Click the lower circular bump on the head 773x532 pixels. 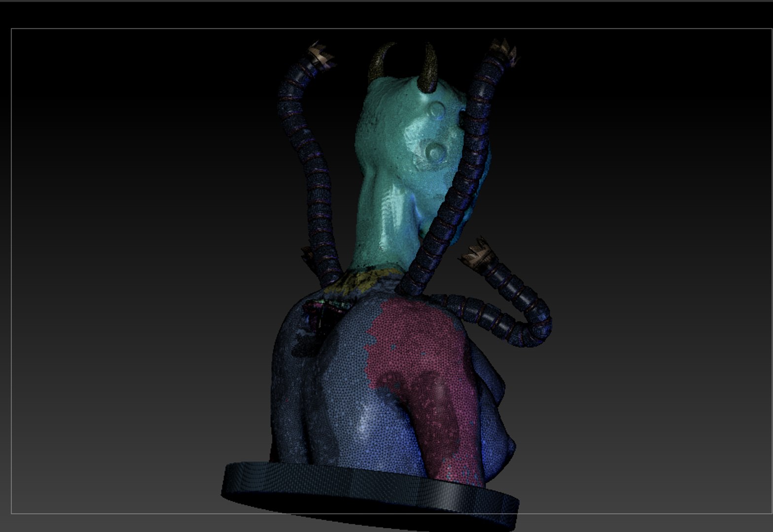tap(436, 153)
